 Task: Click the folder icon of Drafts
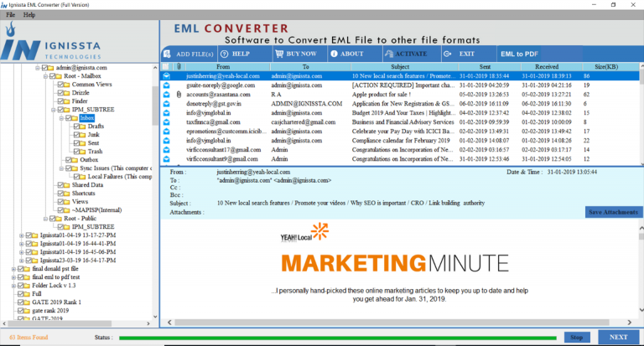click(82, 127)
